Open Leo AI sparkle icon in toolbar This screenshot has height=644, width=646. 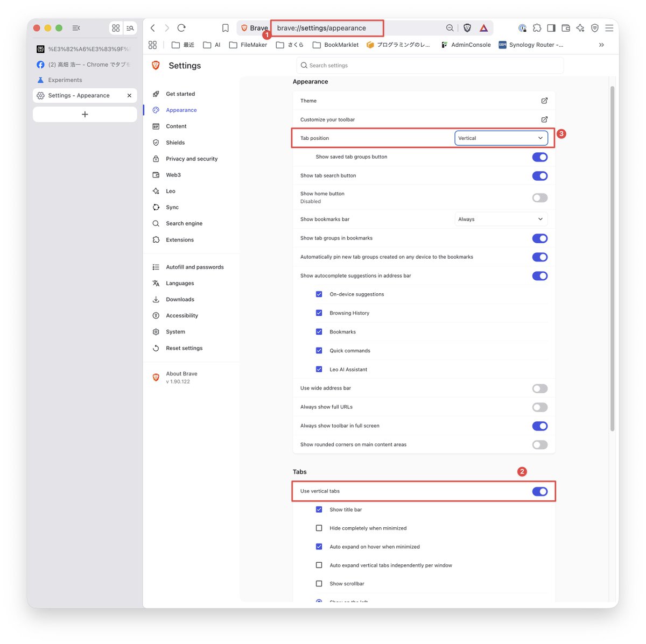[x=580, y=28]
